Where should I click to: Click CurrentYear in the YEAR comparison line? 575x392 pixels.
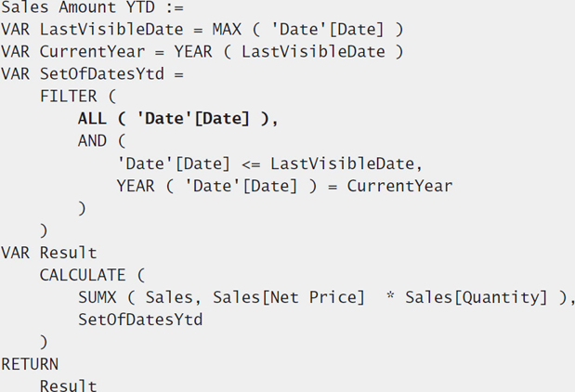click(x=399, y=187)
